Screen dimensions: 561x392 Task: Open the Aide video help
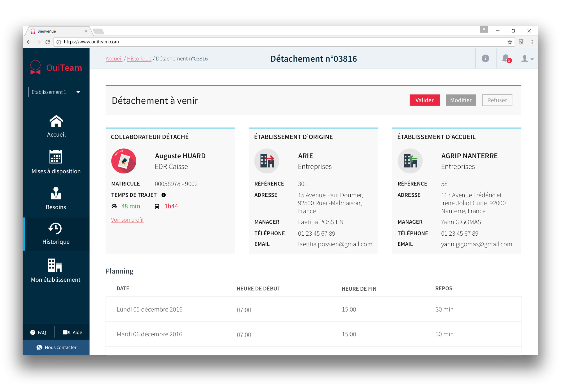point(72,332)
